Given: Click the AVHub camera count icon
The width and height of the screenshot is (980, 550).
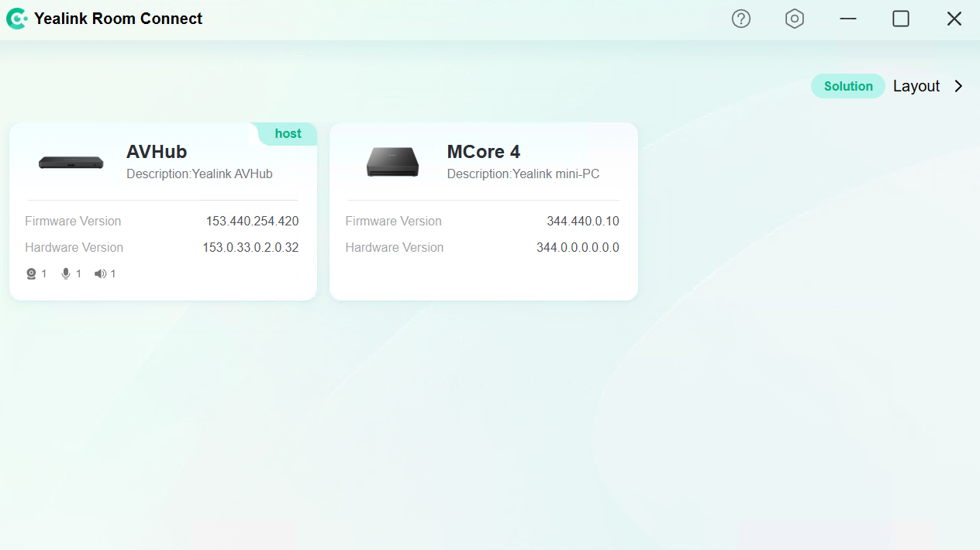Looking at the screenshot, I should [x=31, y=273].
